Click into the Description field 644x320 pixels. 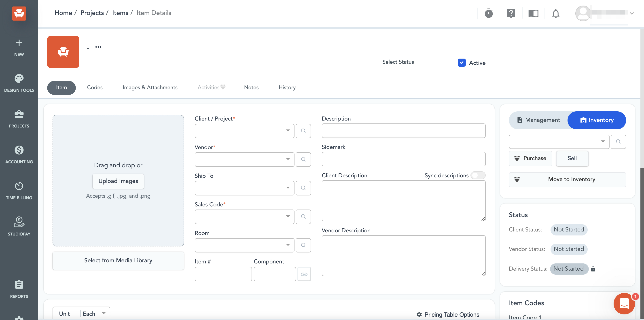click(x=403, y=131)
